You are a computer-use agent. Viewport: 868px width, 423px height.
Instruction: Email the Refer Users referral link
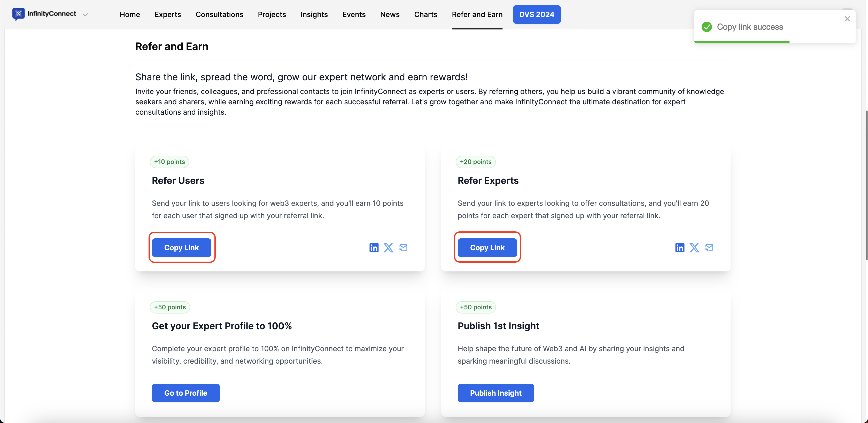403,248
